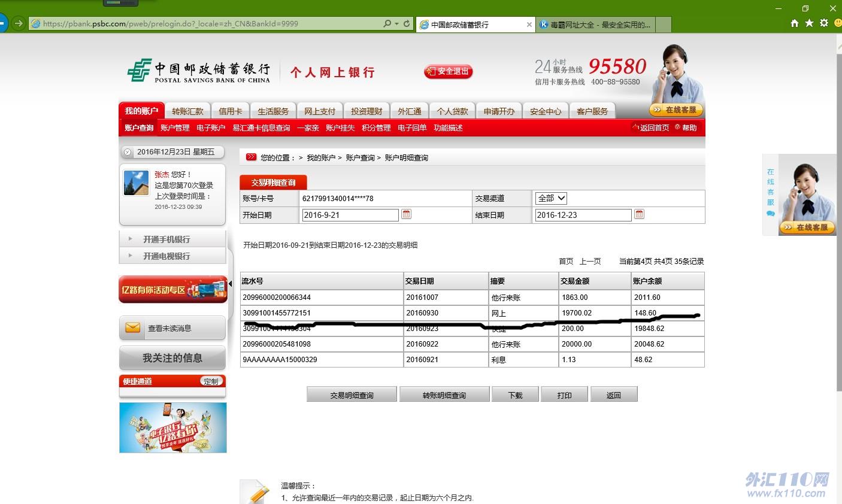Screen dimensions: 842x504
Task: Open browser settings gear icon
Action: tap(824, 23)
